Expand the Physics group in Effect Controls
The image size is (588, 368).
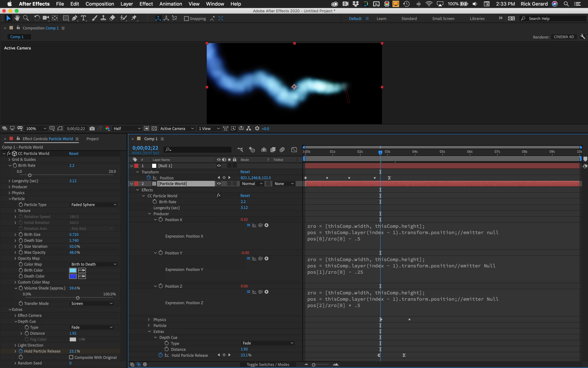pyautogui.click(x=9, y=193)
